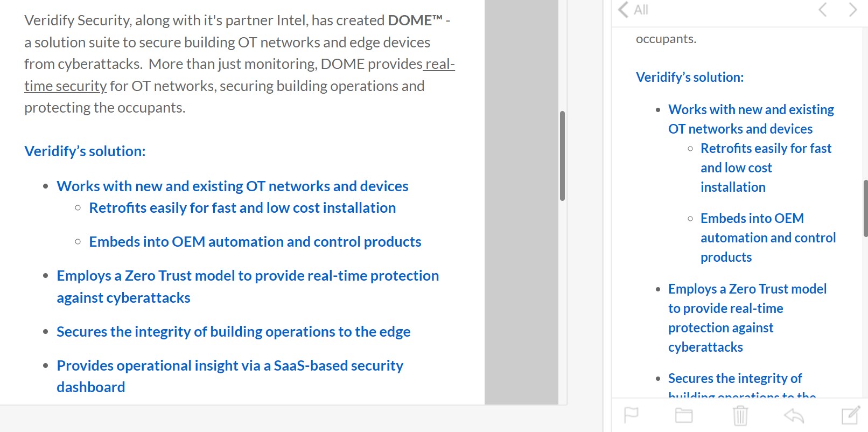Compose new message with the pencil icon
The width and height of the screenshot is (868, 432).
pyautogui.click(x=851, y=415)
